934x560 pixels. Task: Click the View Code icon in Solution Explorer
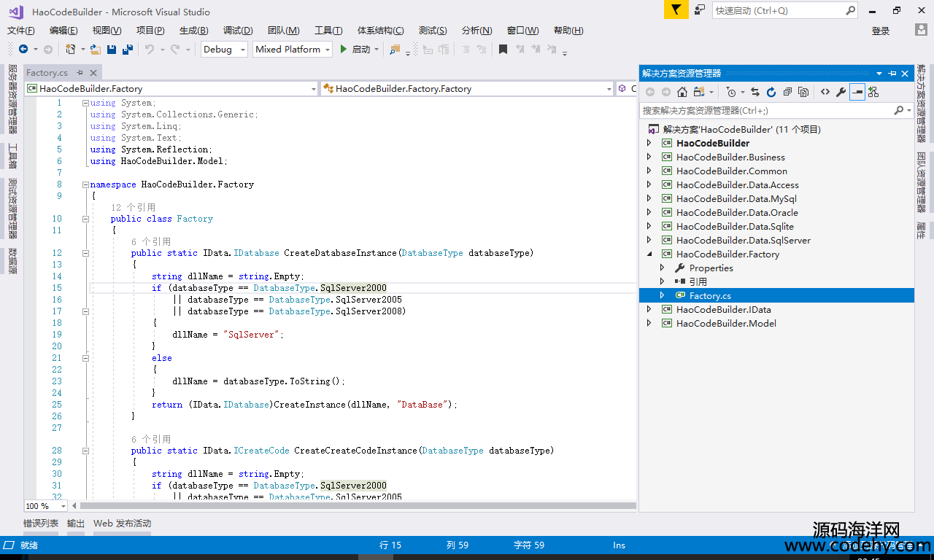coord(825,92)
